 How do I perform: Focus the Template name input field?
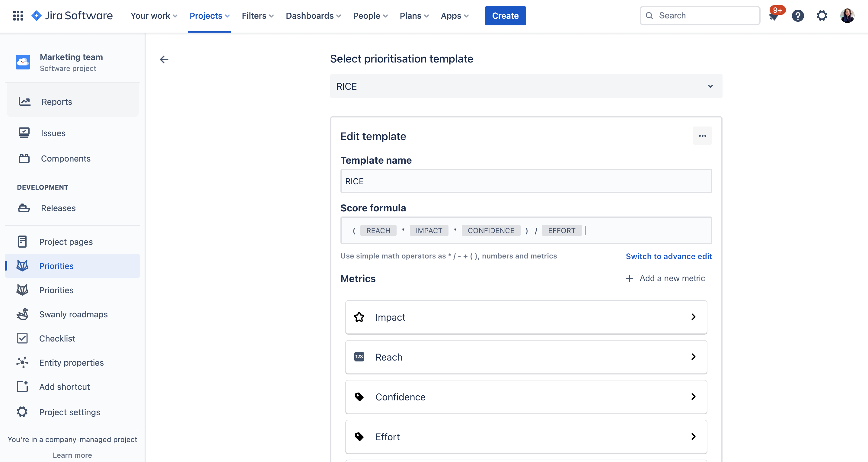point(526,181)
